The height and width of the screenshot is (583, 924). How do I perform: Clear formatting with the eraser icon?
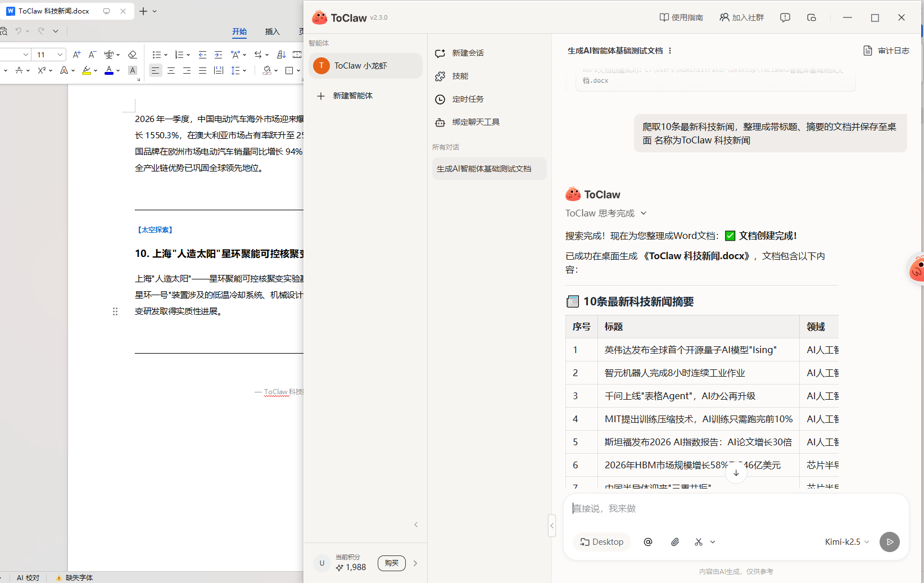133,55
